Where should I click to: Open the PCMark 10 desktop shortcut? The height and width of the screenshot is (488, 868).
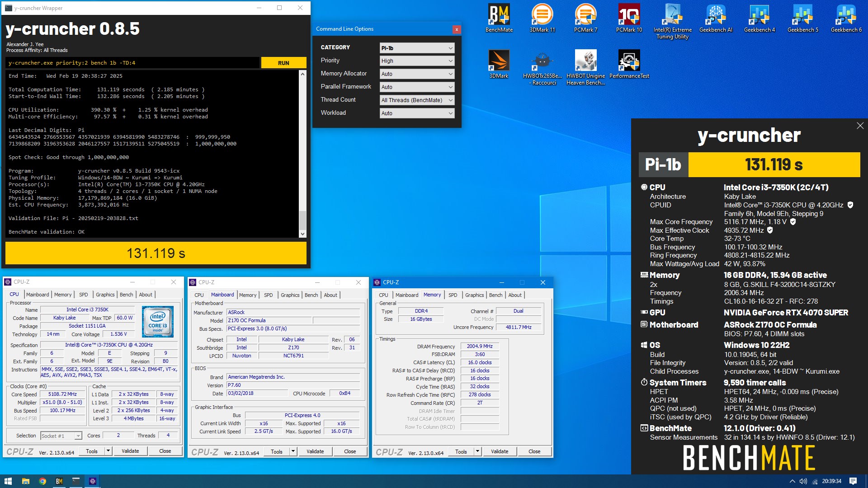pos(629,18)
